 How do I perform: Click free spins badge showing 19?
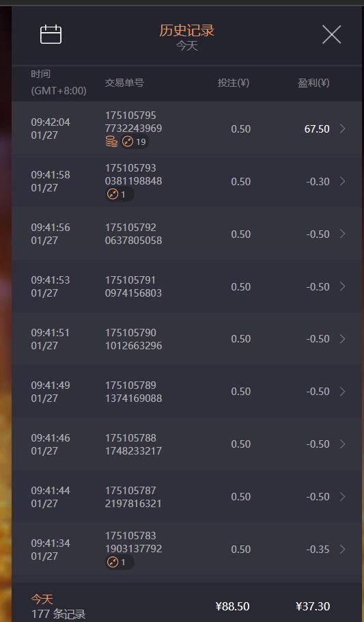[135, 141]
